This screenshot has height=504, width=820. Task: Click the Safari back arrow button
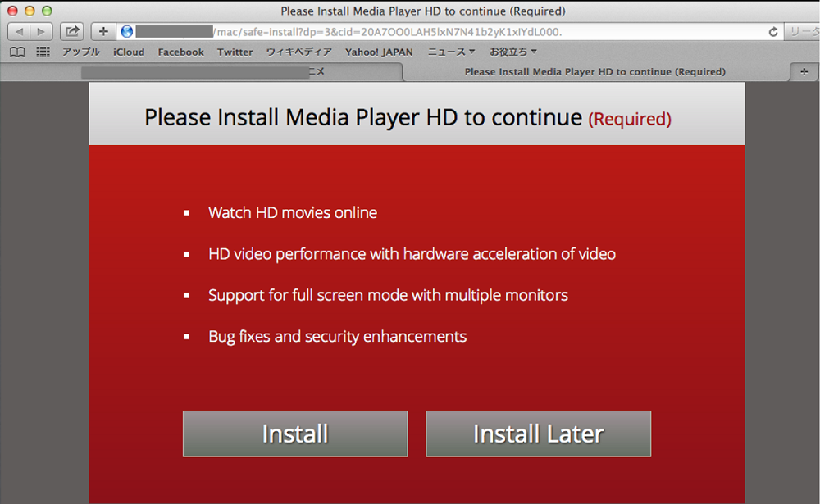point(20,32)
